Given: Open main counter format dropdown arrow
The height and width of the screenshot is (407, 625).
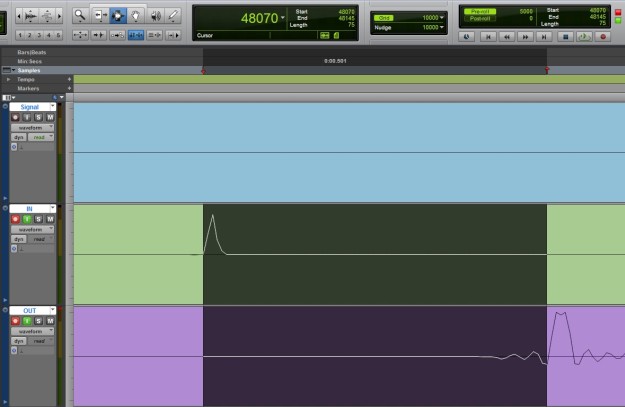Looking at the screenshot, I should [283, 18].
